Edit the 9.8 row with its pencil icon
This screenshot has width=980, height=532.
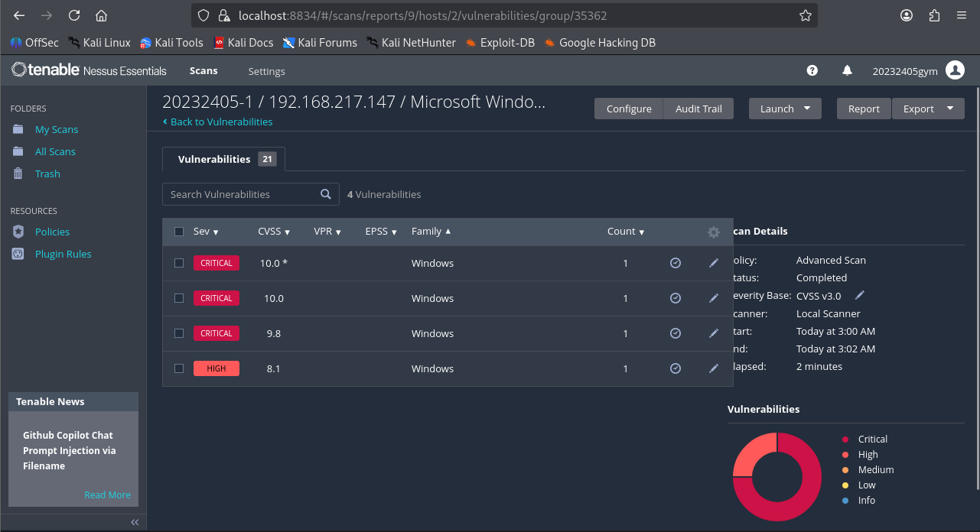714,333
